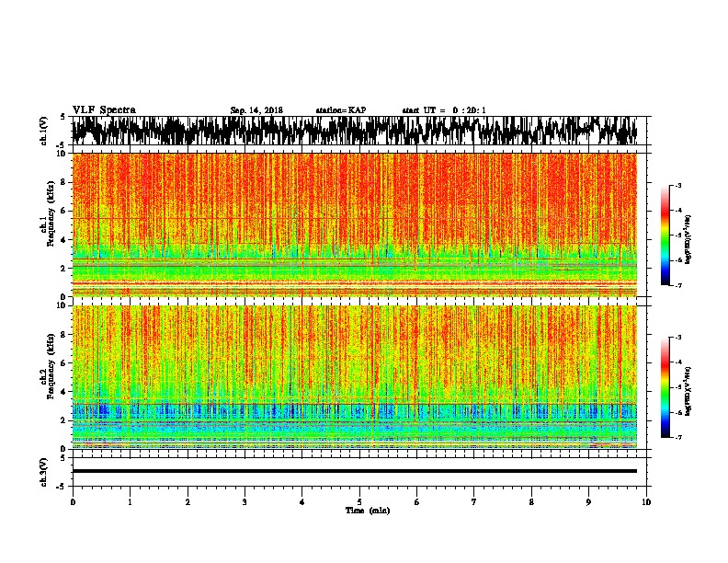Click the ch.2 spectrogram color scale bar
This screenshot has width=728, height=563.
665,387
